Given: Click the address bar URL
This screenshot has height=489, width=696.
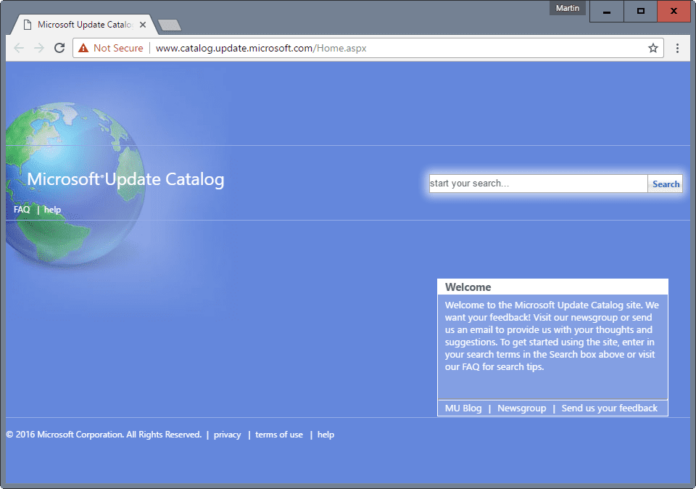Looking at the screenshot, I should click(x=260, y=47).
